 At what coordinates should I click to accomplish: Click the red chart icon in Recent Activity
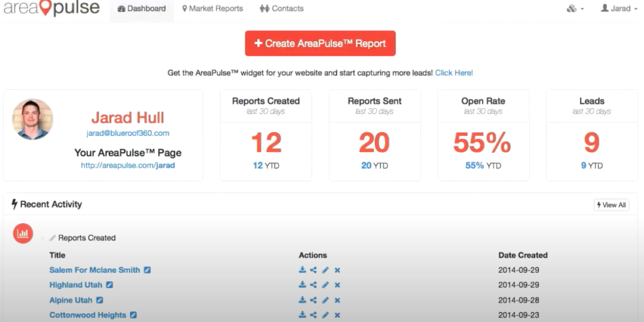pos(23,233)
